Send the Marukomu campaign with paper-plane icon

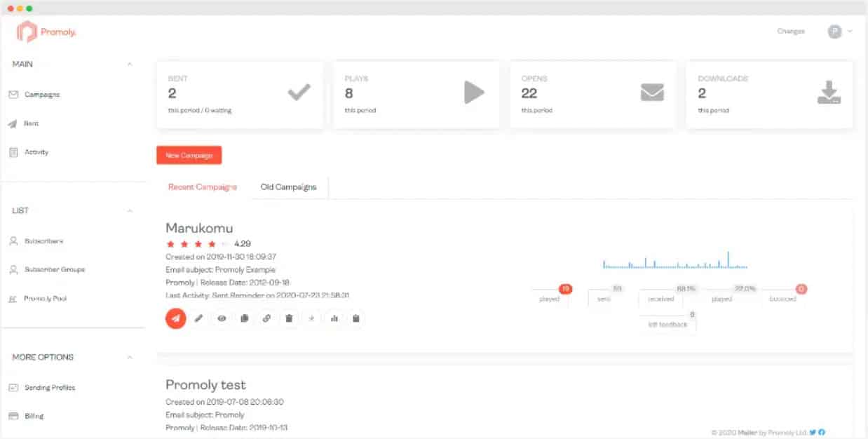pyautogui.click(x=176, y=318)
